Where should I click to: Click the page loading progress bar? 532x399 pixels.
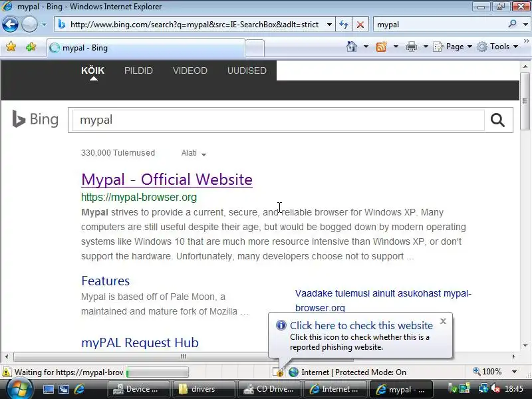coord(157,373)
